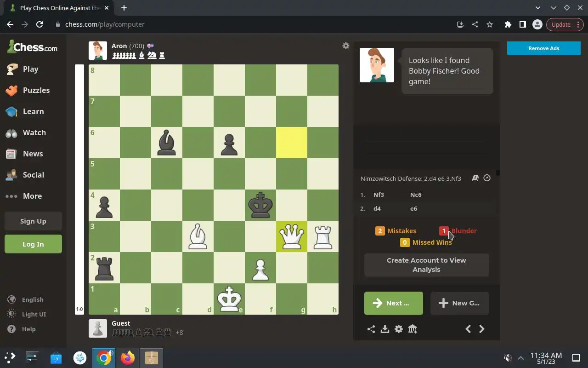The image size is (588, 368).
Task: Click the 2 Mistakes label
Action: coord(396,231)
